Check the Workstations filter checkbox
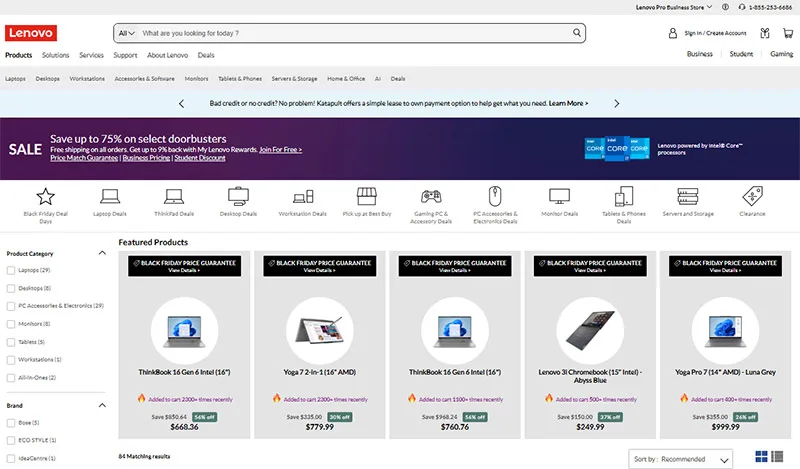Screen dimensions: 800x469 [11, 360]
